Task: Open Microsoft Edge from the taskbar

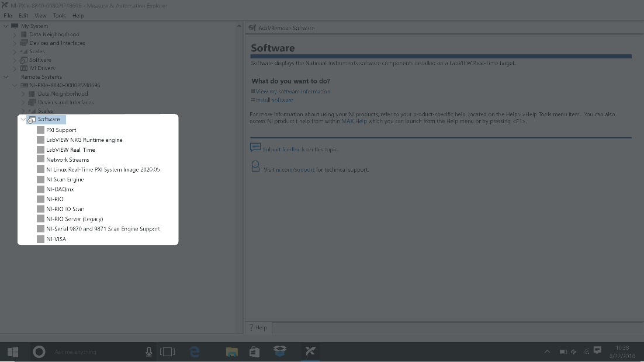Action: click(195, 351)
